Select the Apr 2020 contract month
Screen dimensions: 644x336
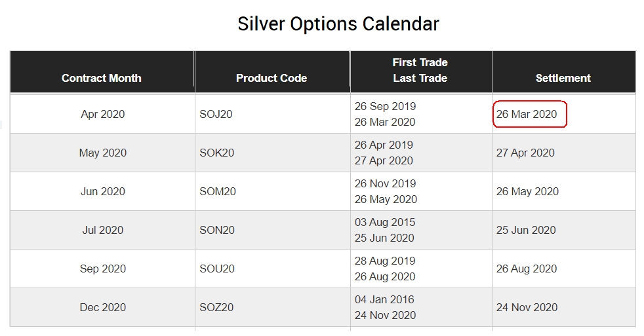click(x=103, y=114)
